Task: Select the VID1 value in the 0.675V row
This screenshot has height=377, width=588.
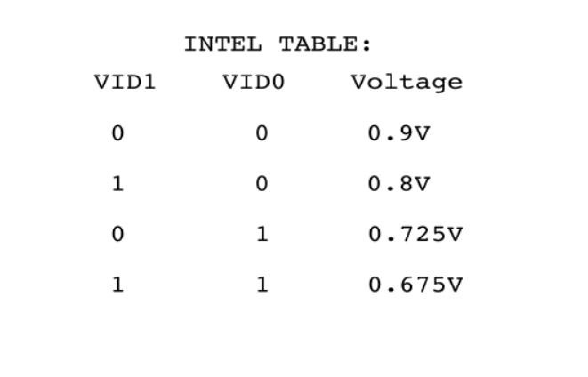Action: (x=117, y=289)
